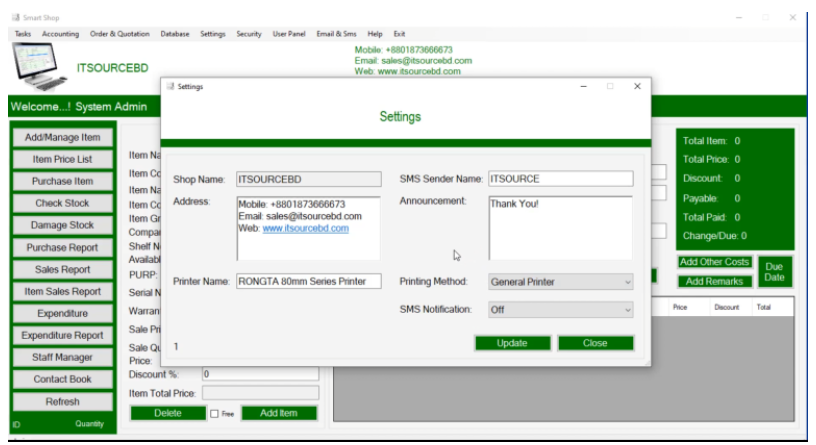Click inside the Announcement text box
Viewport: 816px width, 445px height.
tap(560, 228)
